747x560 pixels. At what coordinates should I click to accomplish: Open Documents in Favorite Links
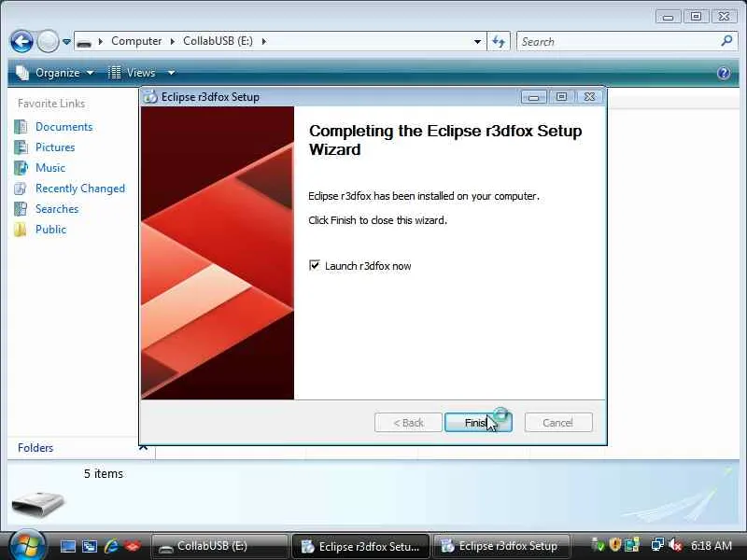(x=63, y=127)
